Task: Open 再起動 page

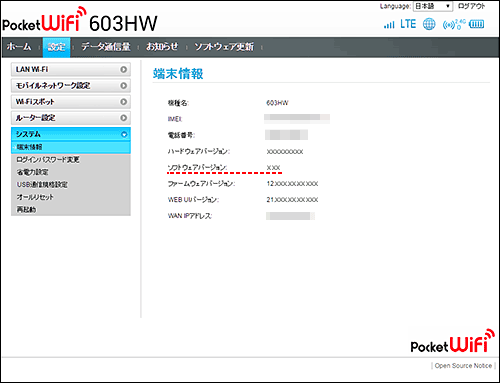Action: [x=26, y=209]
